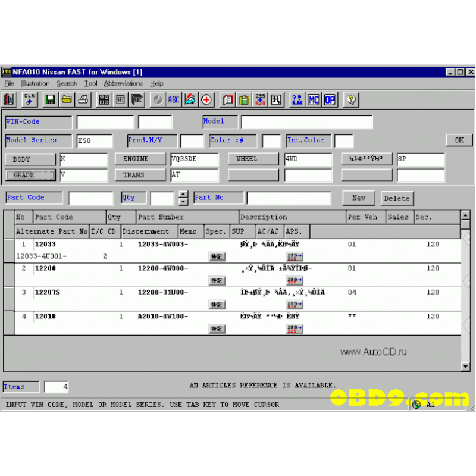Click the New button

(359, 198)
